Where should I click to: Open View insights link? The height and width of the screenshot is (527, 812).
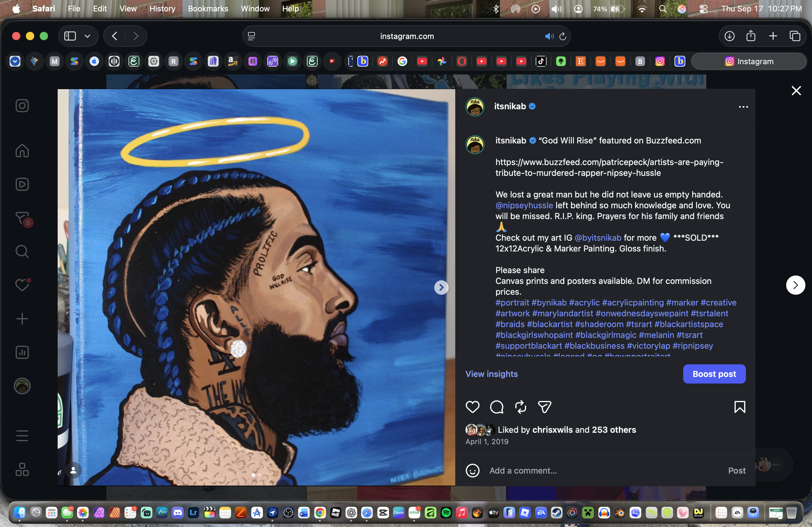(491, 374)
